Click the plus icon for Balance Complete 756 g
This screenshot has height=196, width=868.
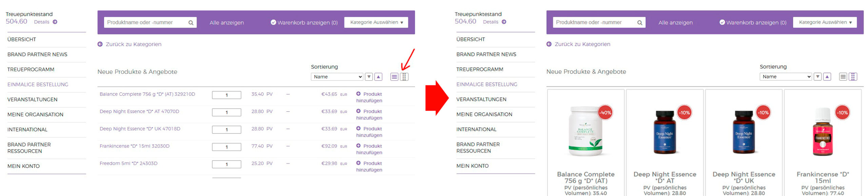[358, 94]
